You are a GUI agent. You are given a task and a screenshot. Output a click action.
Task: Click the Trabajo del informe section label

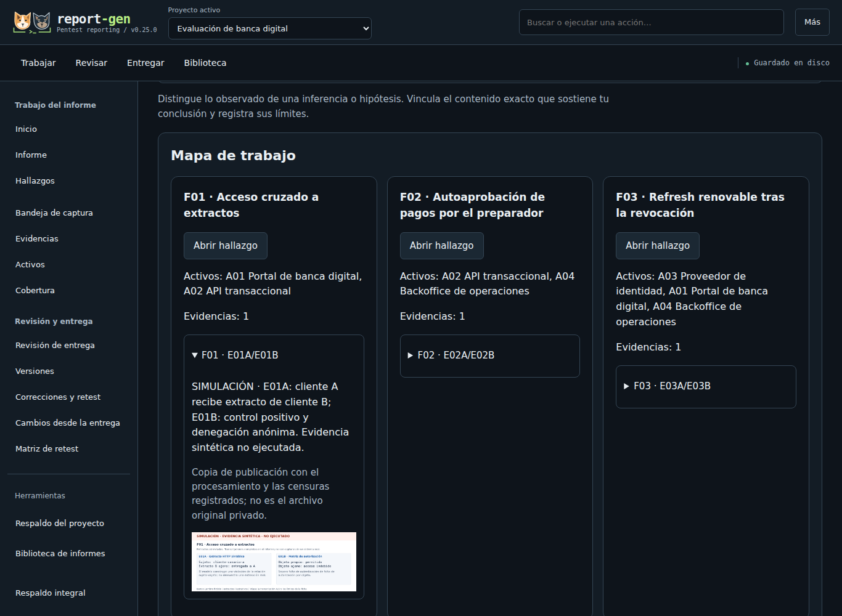55,105
